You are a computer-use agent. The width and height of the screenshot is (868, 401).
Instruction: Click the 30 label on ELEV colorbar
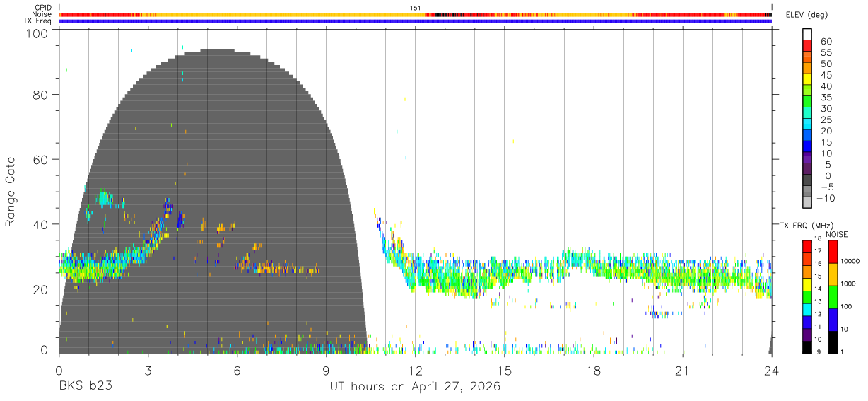(825, 109)
